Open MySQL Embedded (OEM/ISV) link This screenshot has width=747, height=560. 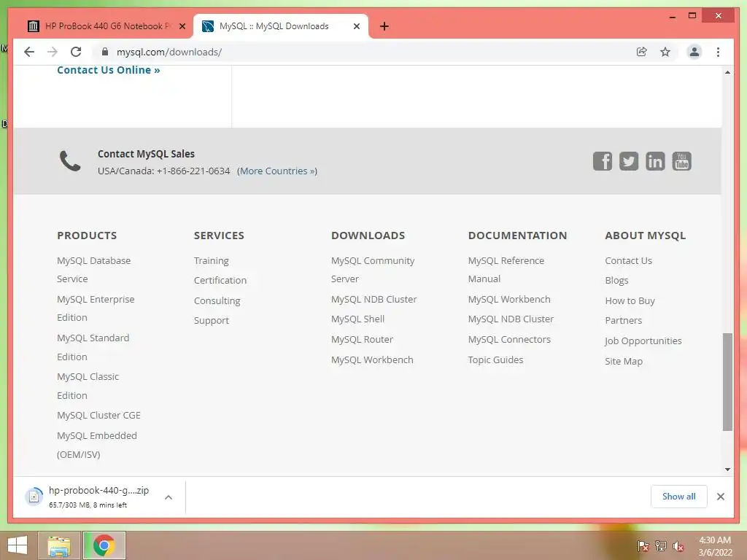click(97, 445)
